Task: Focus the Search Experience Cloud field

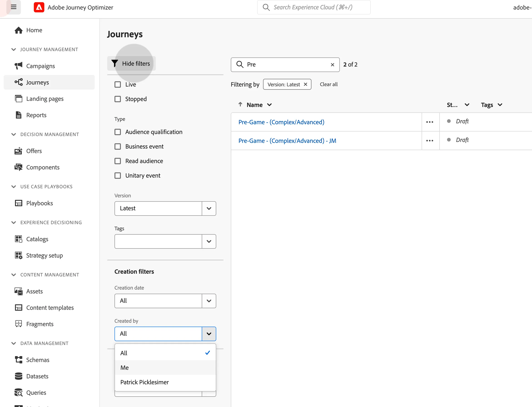Action: 314,7
